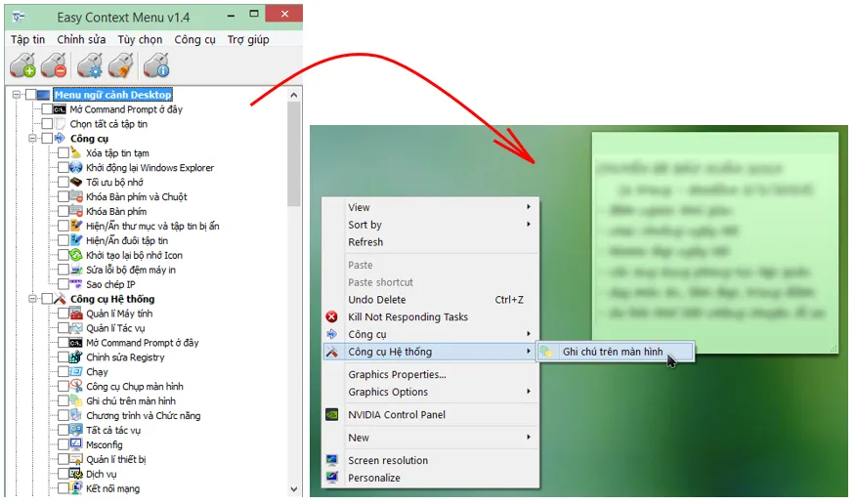This screenshot has width=855, height=504.
Task: Enable the Ghi chú trên màn hình checkbox
Action: click(x=64, y=401)
